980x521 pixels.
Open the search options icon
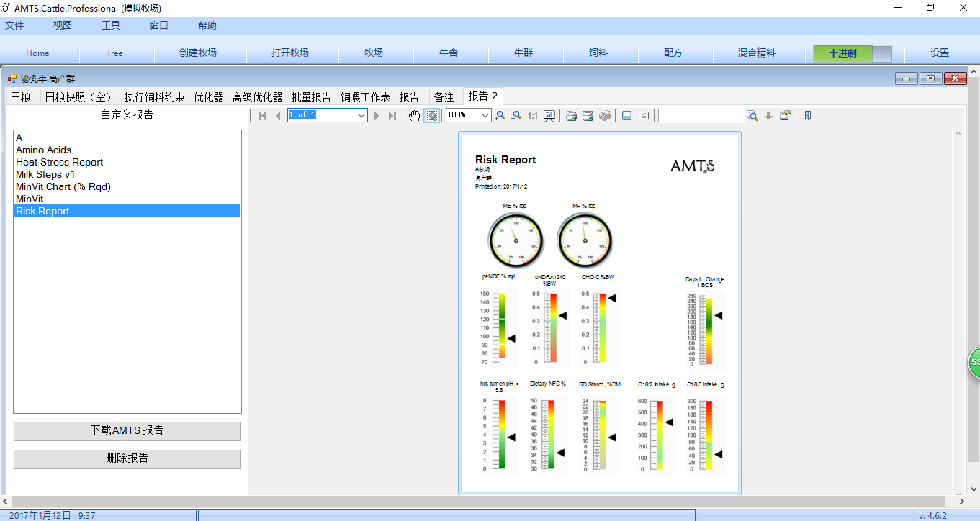[x=785, y=115]
